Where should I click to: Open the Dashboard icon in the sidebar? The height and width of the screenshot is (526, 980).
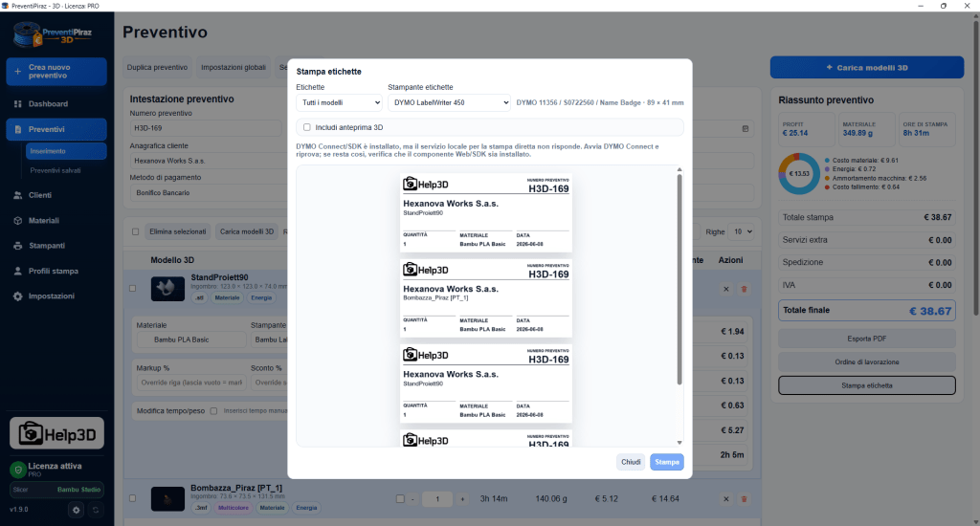click(x=17, y=103)
